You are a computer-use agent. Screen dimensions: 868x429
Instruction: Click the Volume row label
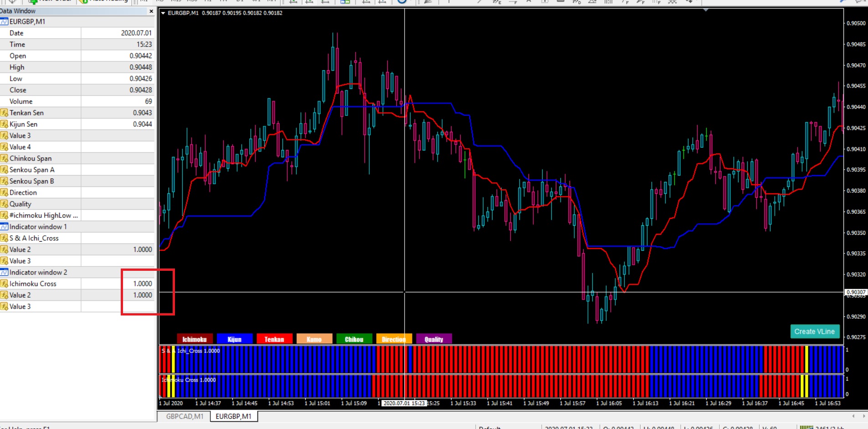click(21, 101)
